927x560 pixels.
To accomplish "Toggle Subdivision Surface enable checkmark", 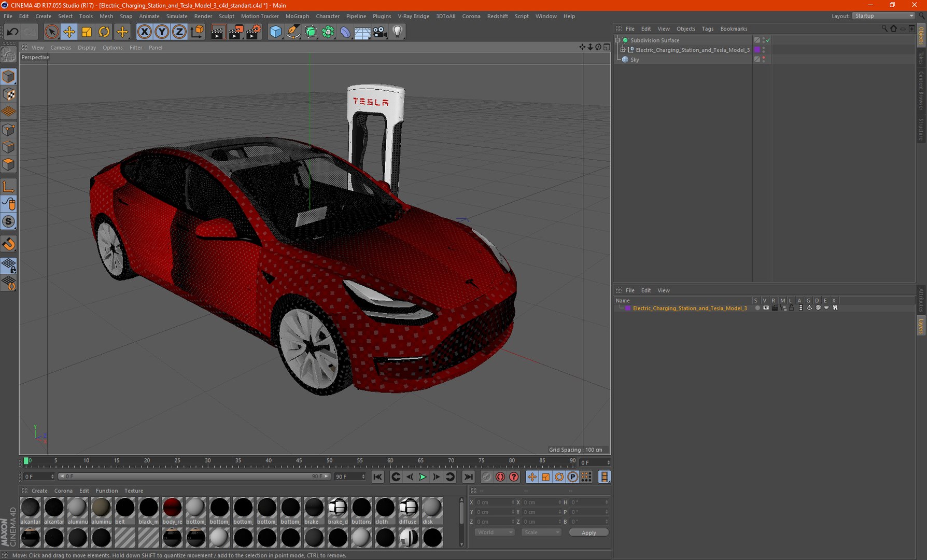I will tap(768, 40).
